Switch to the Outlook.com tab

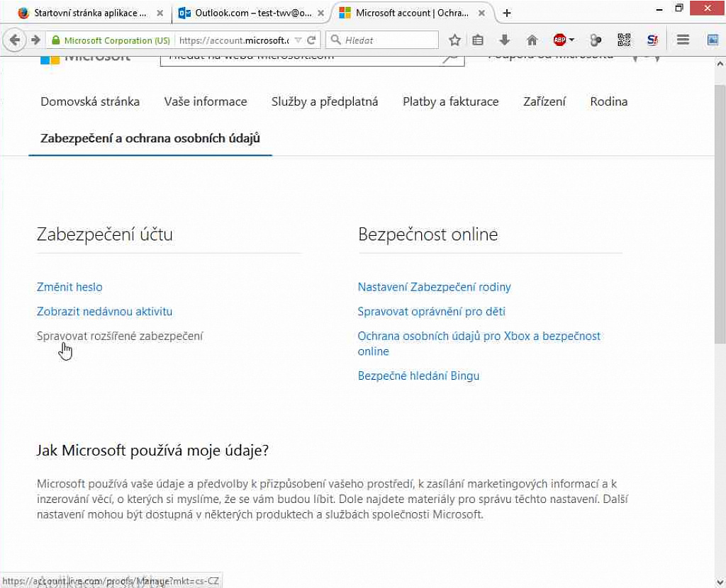pyautogui.click(x=252, y=13)
